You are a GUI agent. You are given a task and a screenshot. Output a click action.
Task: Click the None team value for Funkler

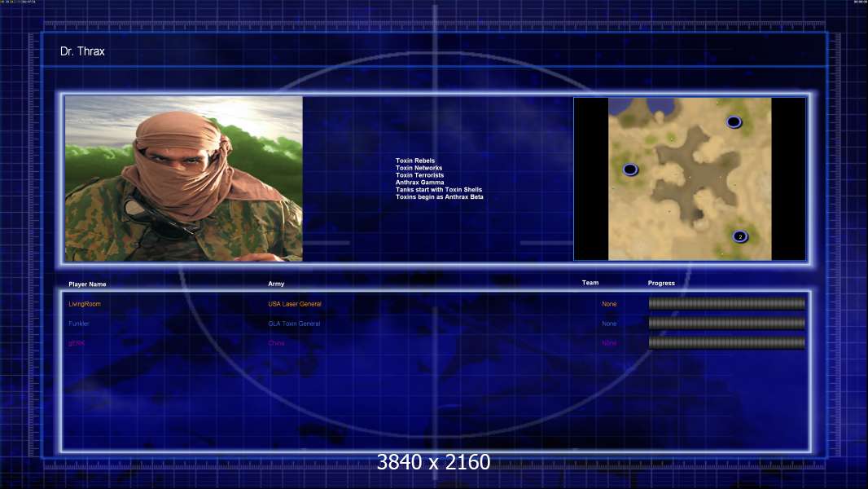click(x=609, y=324)
